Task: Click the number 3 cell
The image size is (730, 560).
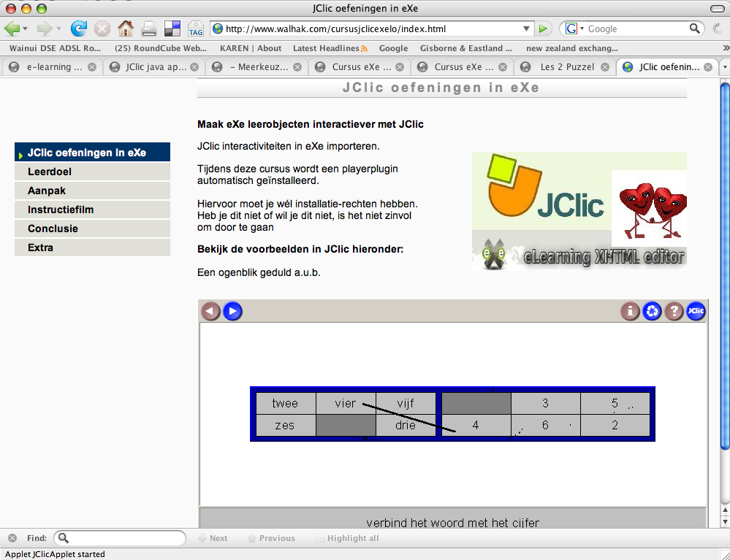Action: coord(546,403)
